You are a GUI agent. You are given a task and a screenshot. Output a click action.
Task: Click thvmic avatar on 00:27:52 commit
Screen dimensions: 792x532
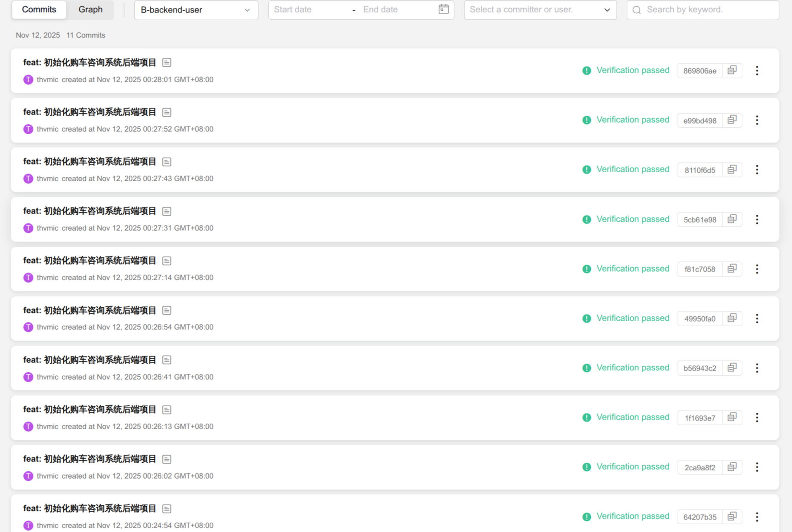[28, 129]
